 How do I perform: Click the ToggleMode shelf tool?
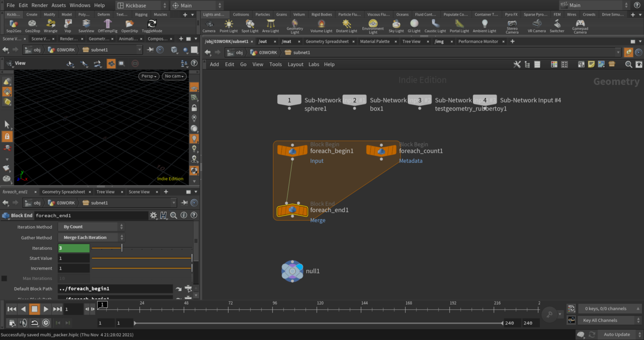click(152, 26)
